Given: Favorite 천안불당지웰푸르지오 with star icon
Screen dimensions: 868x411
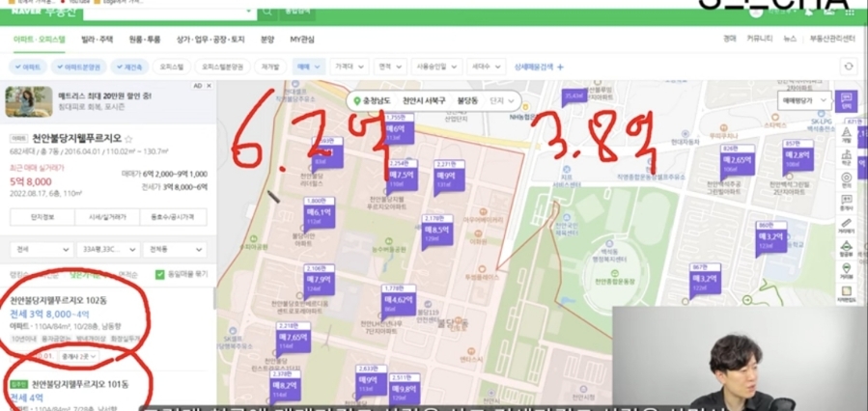Looking at the screenshot, I should 128,139.
